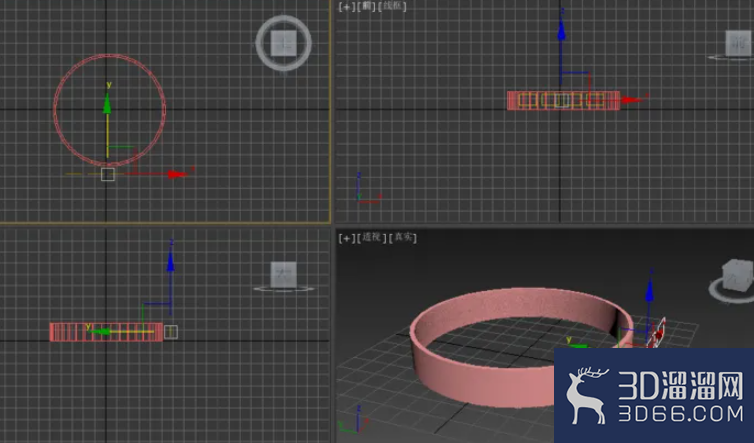Screen dimensions: 754x443
Task: Click the XY plane handle in top viewport gizmo
Action: [122, 160]
